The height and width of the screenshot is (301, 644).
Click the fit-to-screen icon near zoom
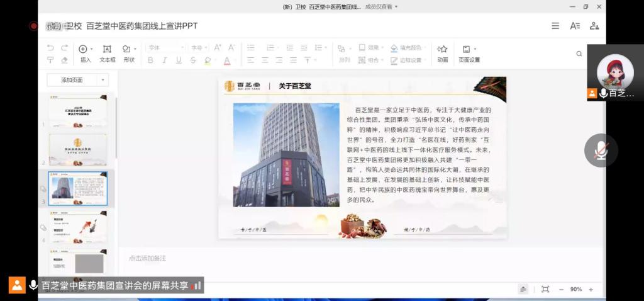pyautogui.click(x=545, y=289)
